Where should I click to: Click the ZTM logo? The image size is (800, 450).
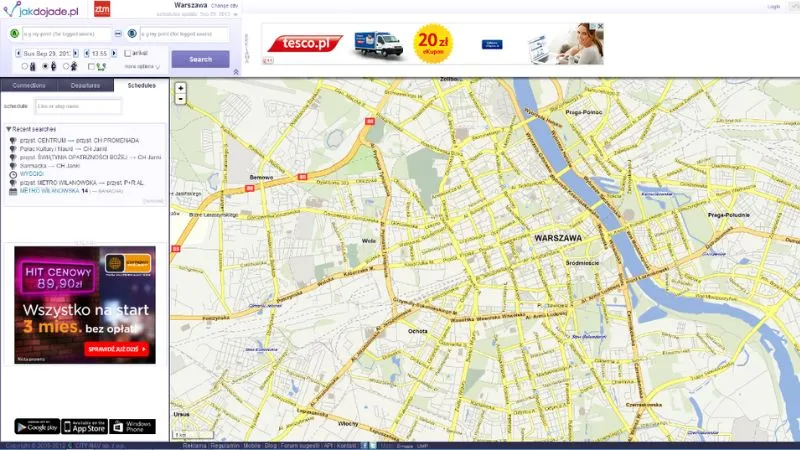click(x=102, y=9)
